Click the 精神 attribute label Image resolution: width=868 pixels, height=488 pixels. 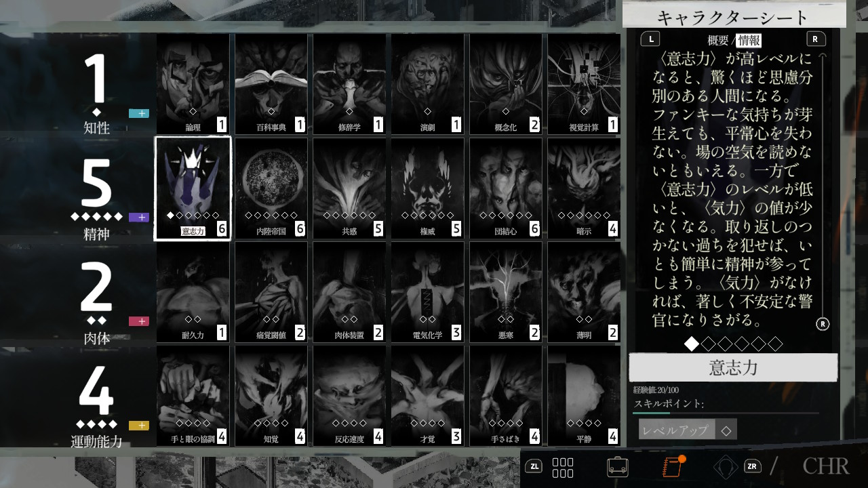point(97,234)
